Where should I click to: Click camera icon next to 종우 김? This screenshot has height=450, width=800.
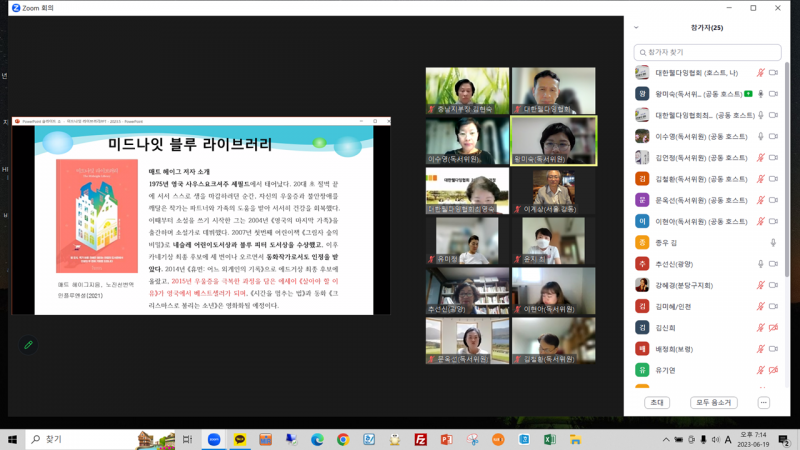(773, 243)
